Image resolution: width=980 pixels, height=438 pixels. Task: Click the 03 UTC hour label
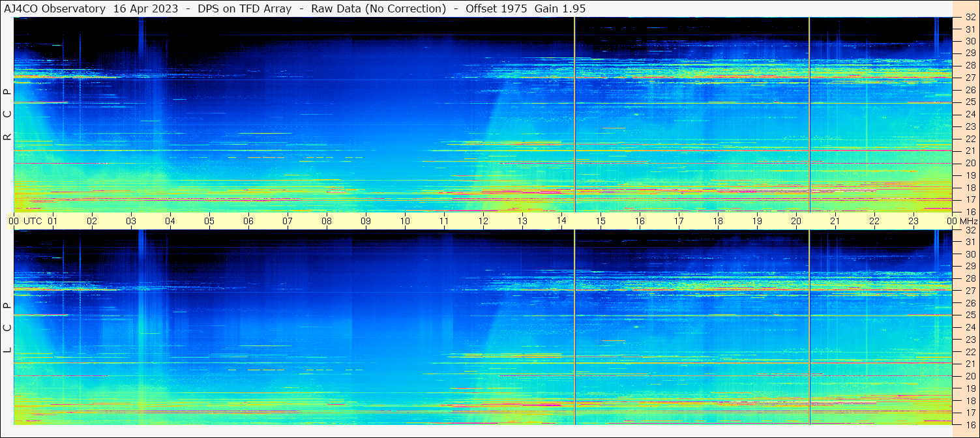point(131,221)
